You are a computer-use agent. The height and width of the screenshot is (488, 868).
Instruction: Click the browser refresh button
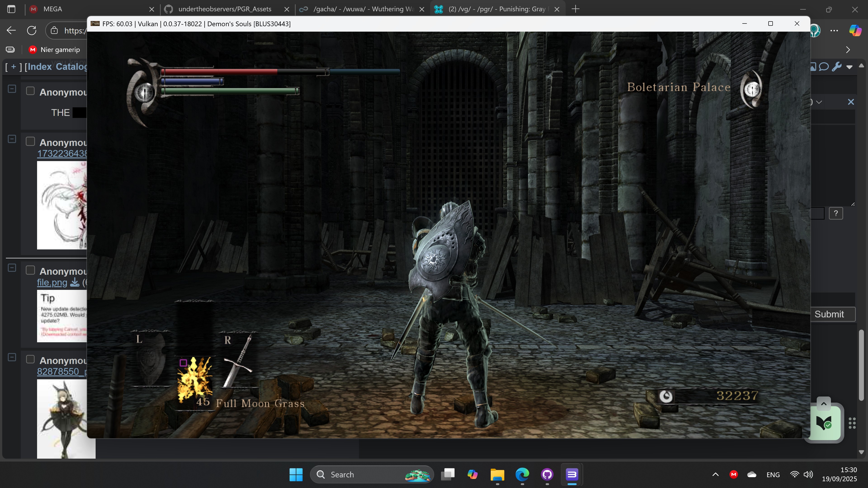32,31
